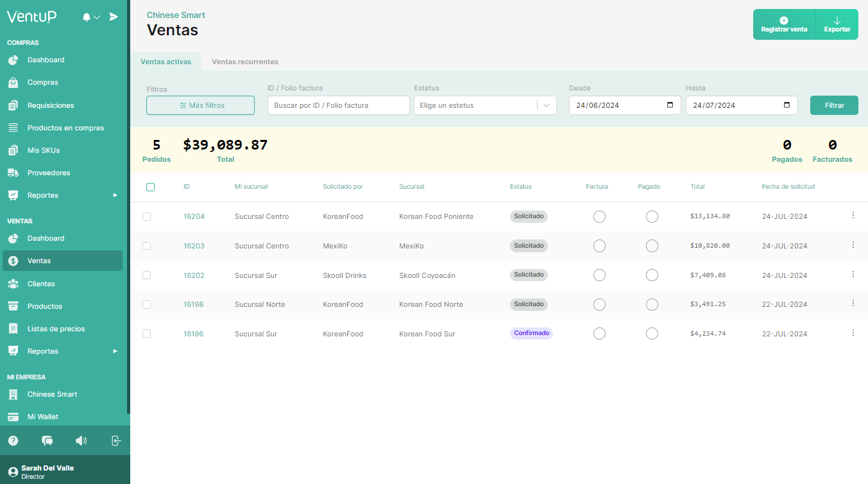This screenshot has width=868, height=484.
Task: Click the Buscar por ID / Folio factura field
Action: pos(338,105)
